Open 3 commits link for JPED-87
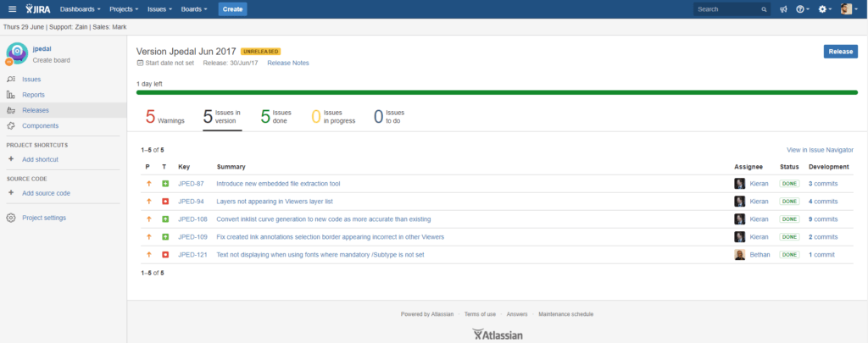This screenshot has height=343, width=868. tap(823, 184)
